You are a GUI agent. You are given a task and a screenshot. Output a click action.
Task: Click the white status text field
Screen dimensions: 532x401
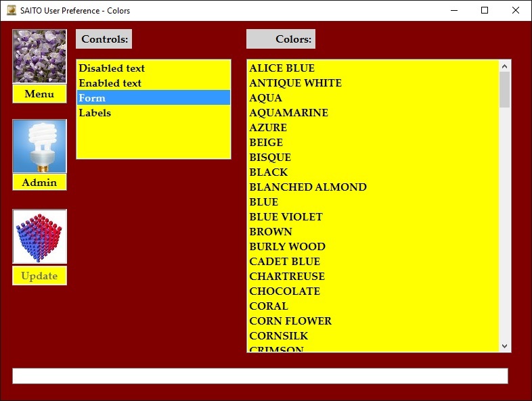(x=260, y=376)
